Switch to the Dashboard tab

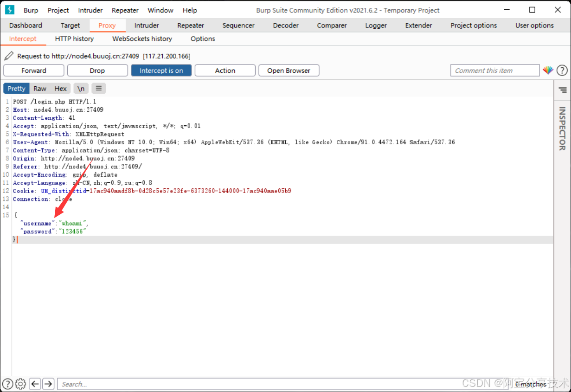26,26
